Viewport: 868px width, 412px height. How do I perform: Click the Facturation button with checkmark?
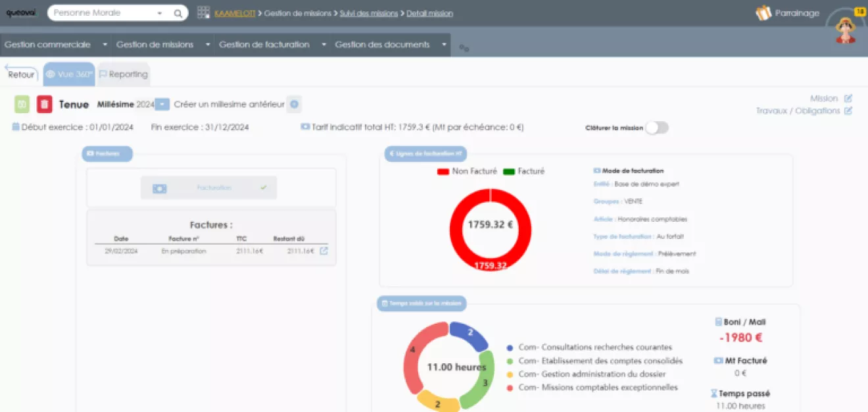208,188
